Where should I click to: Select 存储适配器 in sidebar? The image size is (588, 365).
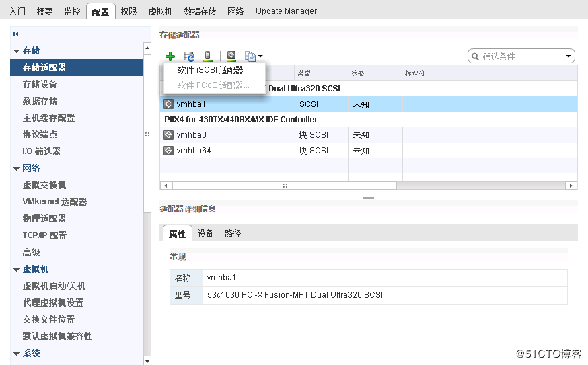77,67
